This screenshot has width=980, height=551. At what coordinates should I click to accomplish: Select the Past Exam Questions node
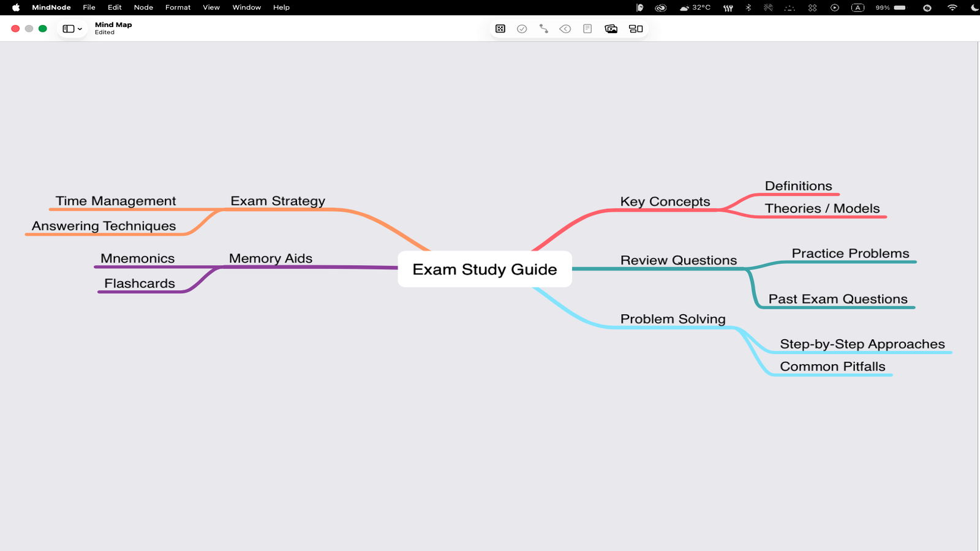click(x=838, y=299)
